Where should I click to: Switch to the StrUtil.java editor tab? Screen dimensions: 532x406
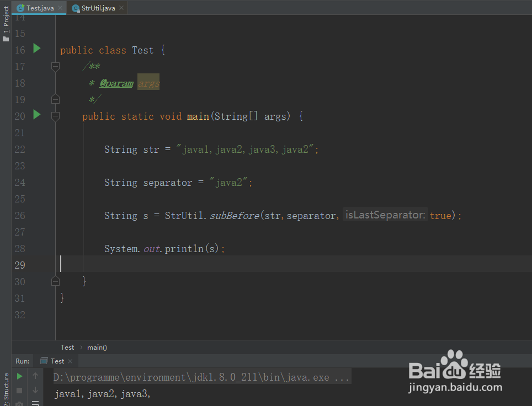tap(97, 8)
